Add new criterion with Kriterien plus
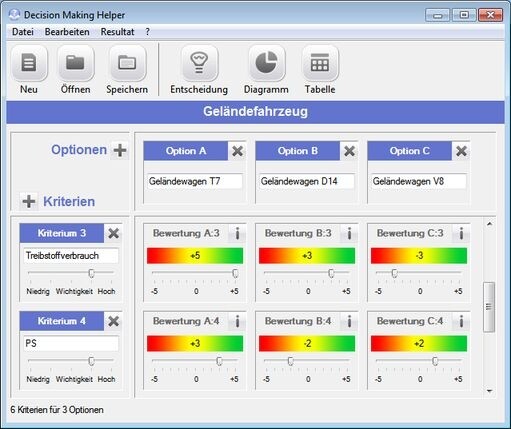The image size is (511, 429). pos(29,201)
